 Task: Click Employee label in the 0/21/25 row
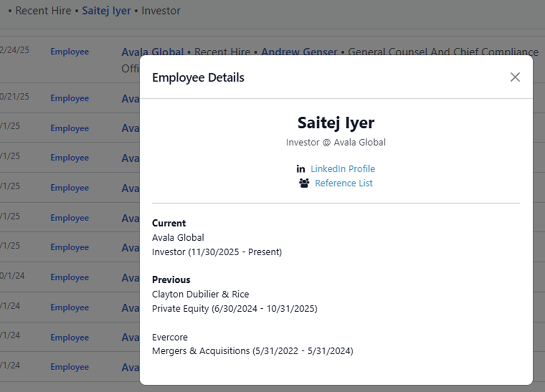point(69,98)
